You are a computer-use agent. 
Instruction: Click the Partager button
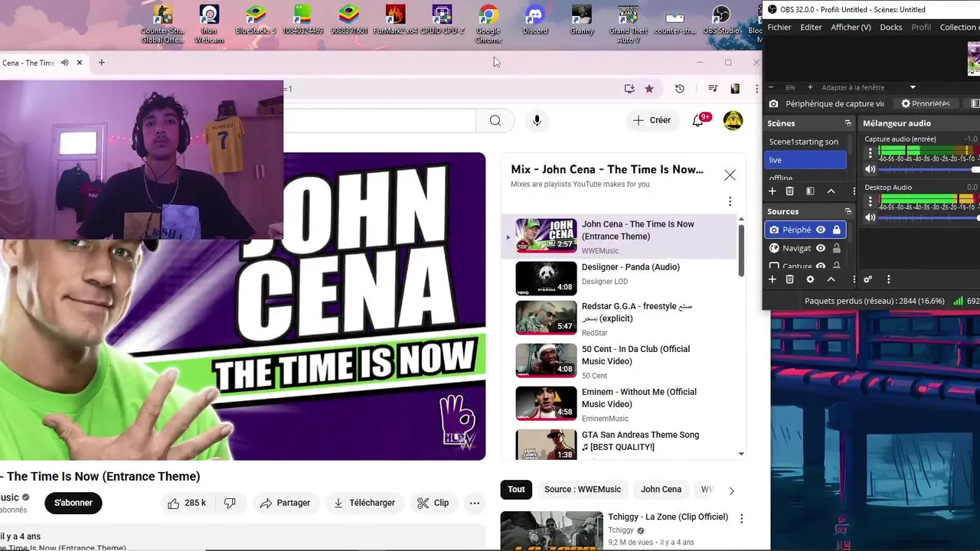click(x=285, y=503)
